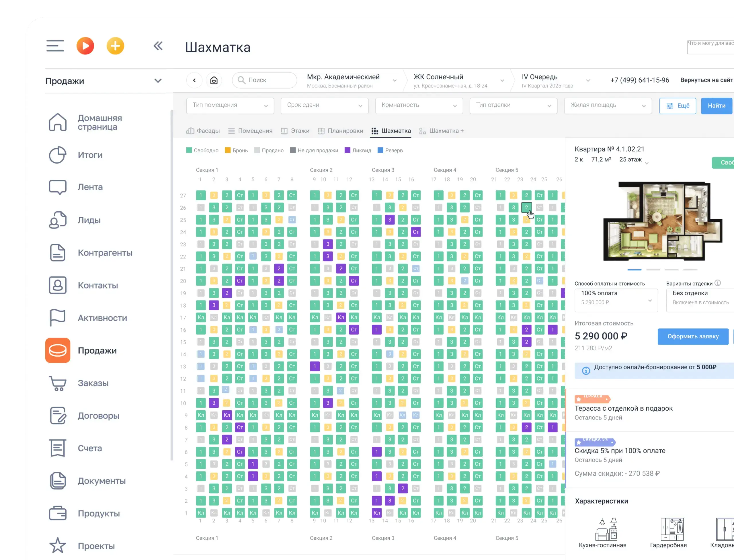Select the orange Продажи sidebar icon
This screenshot has width=734, height=560.
[58, 350]
